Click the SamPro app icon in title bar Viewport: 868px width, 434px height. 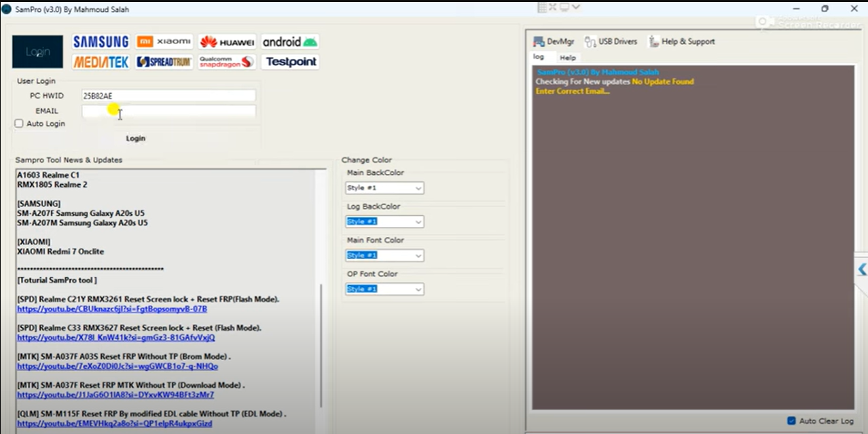(x=7, y=9)
